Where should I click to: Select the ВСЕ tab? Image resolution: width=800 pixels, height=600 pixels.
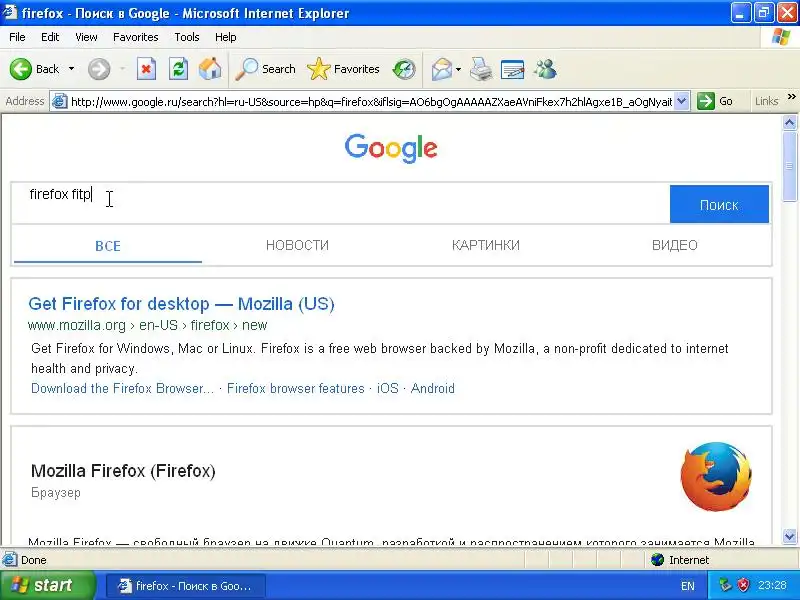108,246
